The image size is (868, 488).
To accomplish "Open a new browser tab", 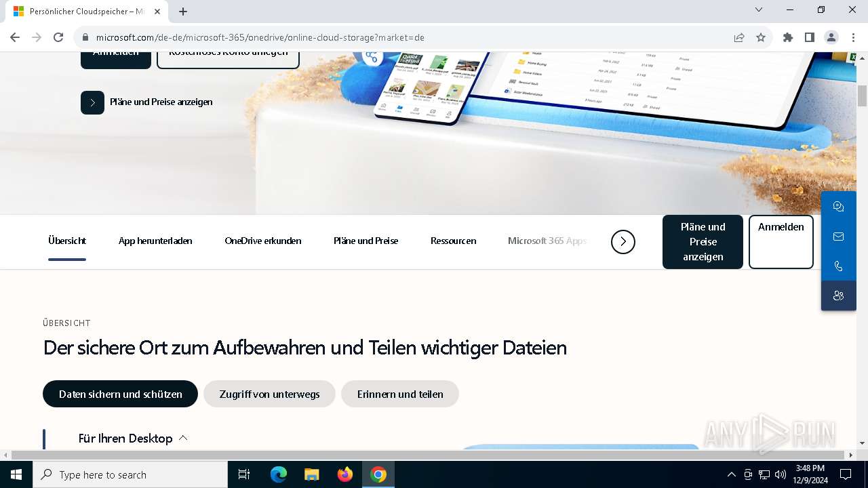I will (183, 12).
